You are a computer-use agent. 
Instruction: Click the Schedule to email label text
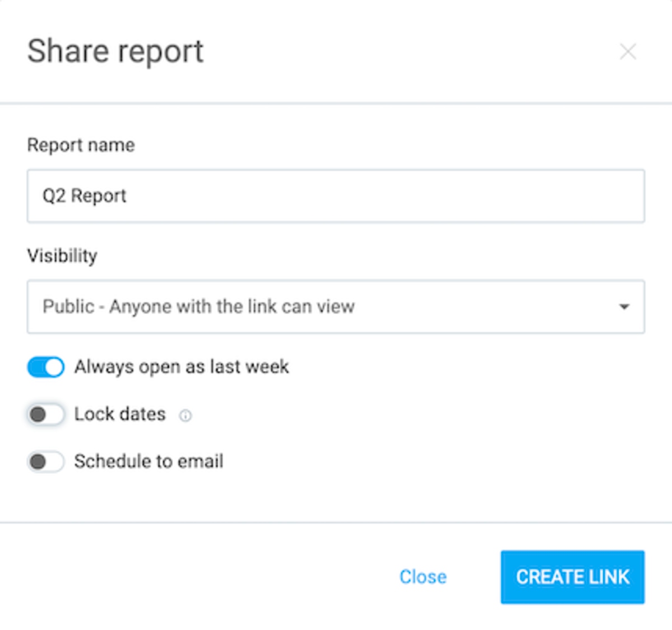[x=149, y=461]
